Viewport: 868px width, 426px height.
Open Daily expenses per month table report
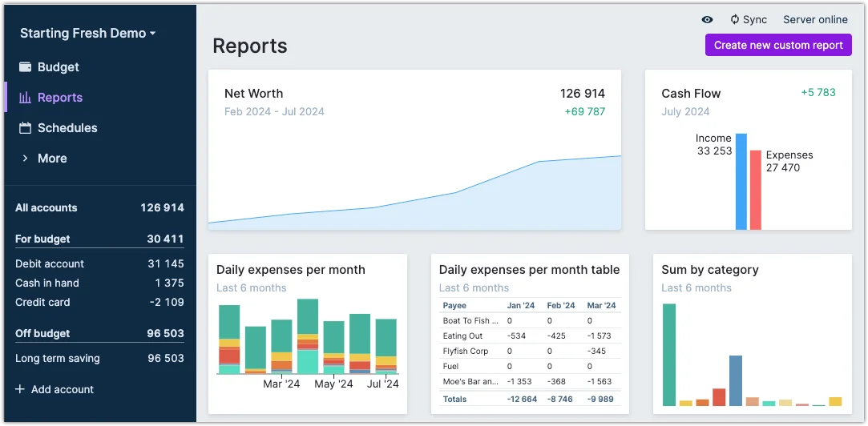tap(530, 271)
